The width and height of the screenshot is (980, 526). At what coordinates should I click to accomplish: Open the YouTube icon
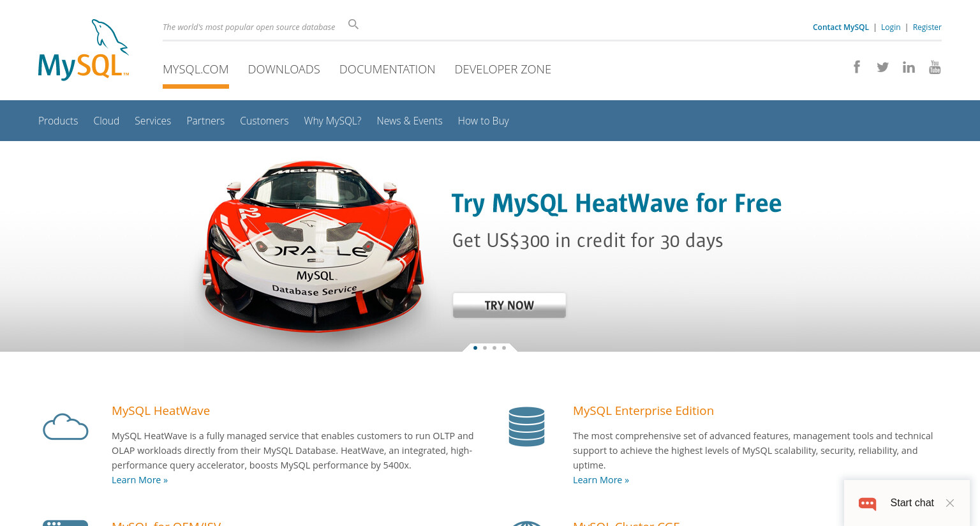pyautogui.click(x=935, y=67)
